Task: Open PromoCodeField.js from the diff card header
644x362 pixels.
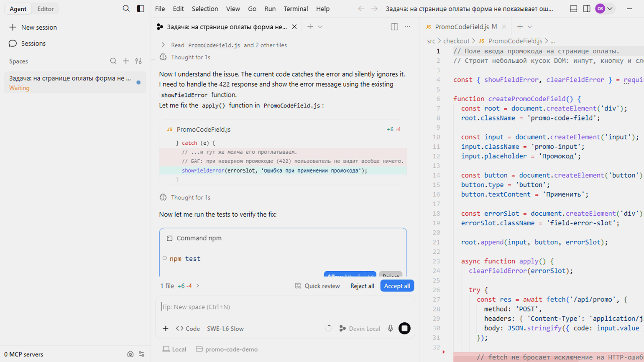Action: coord(203,130)
